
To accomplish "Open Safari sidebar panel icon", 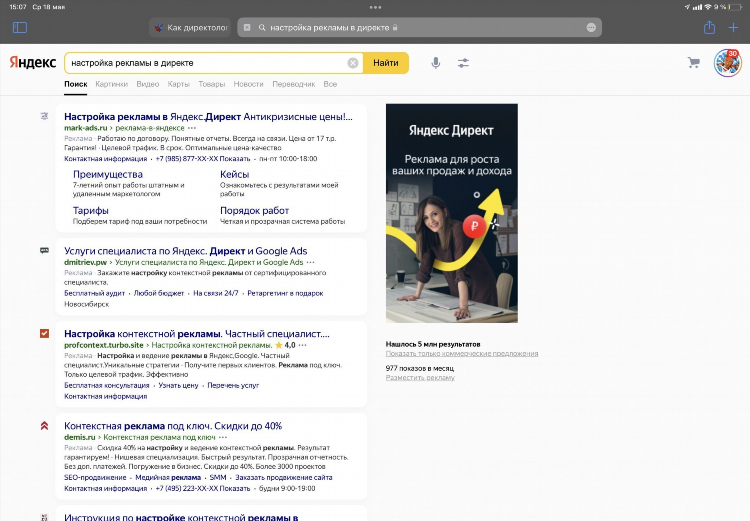I will 20,28.
